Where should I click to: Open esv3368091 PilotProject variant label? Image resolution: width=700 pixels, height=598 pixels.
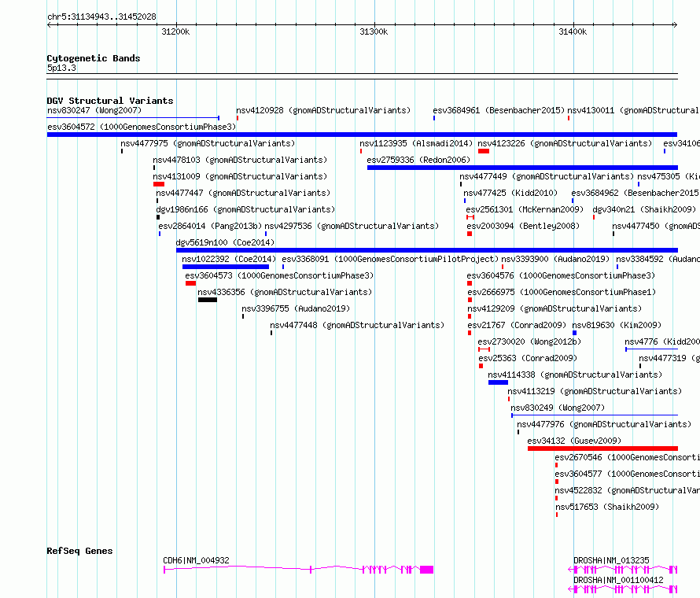390,259
